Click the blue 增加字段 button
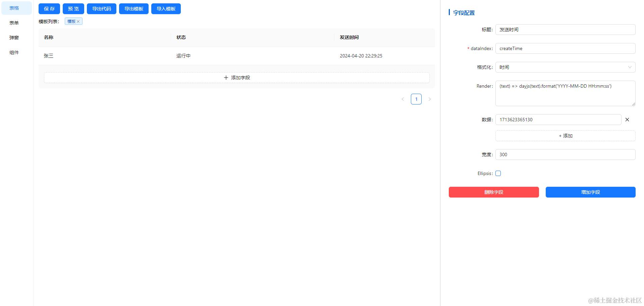644x306 pixels. pos(590,192)
